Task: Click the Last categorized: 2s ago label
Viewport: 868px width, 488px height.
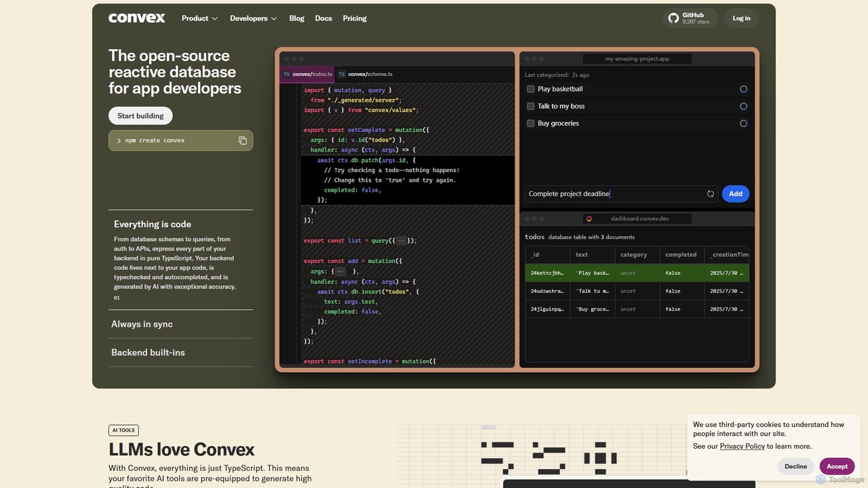Action: 557,75
